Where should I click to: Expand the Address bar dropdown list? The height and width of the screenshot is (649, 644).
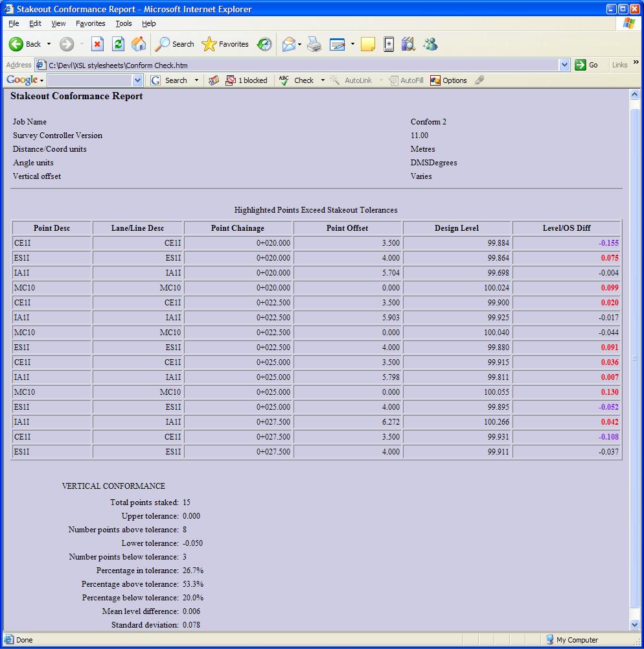tap(565, 65)
